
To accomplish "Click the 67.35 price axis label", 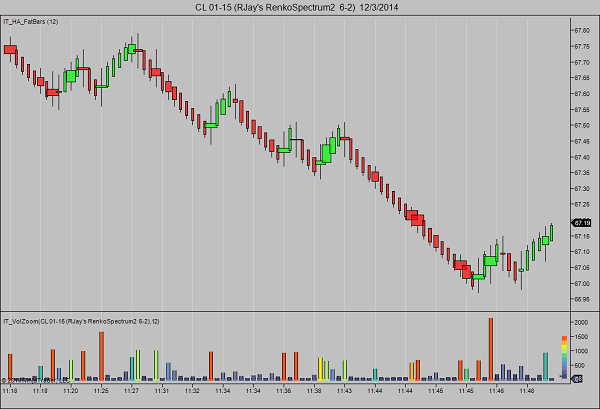I will coord(582,173).
